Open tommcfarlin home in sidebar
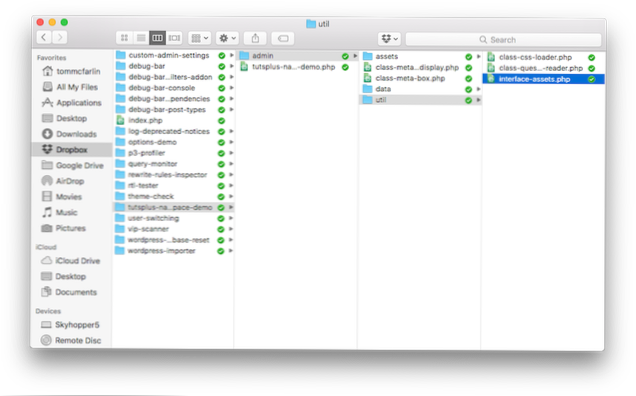This screenshot has width=636, height=396. pyautogui.click(x=72, y=71)
